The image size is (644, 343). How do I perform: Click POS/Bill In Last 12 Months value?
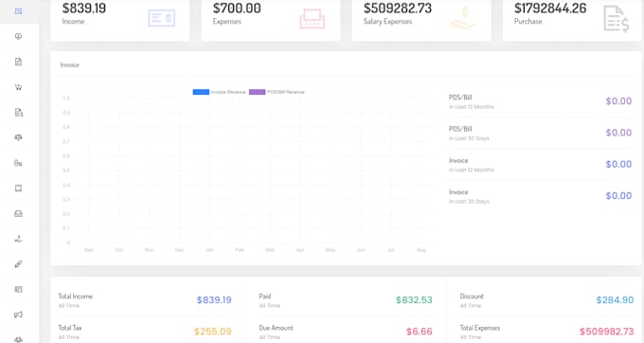pyautogui.click(x=618, y=101)
